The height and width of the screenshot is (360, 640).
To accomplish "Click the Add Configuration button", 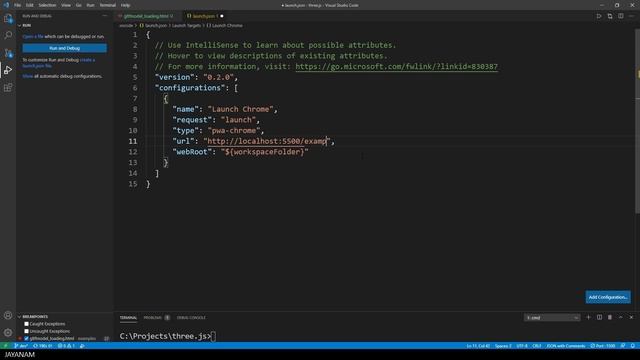I will [608, 297].
